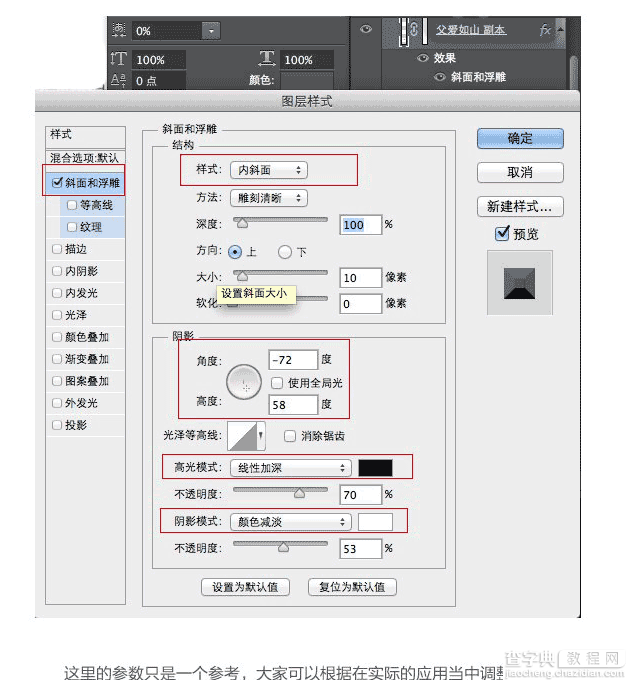This screenshot has height=680, width=637.
Task: Uncheck 斜面和浮雕 style checkbox
Action: pyautogui.click(x=57, y=183)
